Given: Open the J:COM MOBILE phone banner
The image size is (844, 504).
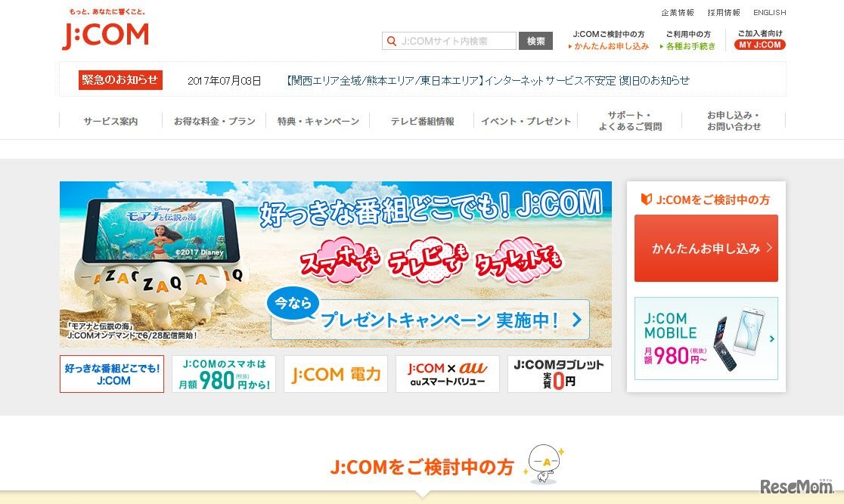Looking at the screenshot, I should [x=706, y=339].
